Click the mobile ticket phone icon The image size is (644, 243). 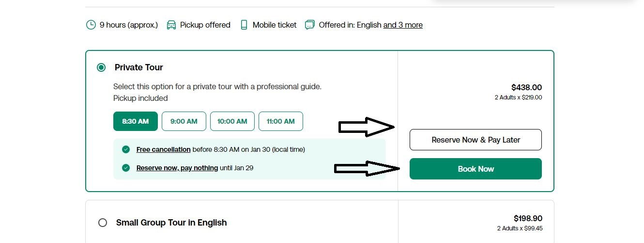tap(244, 25)
